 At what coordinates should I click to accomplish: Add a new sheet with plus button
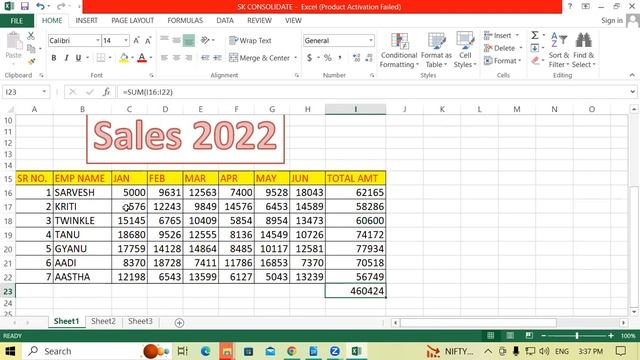[x=179, y=323]
